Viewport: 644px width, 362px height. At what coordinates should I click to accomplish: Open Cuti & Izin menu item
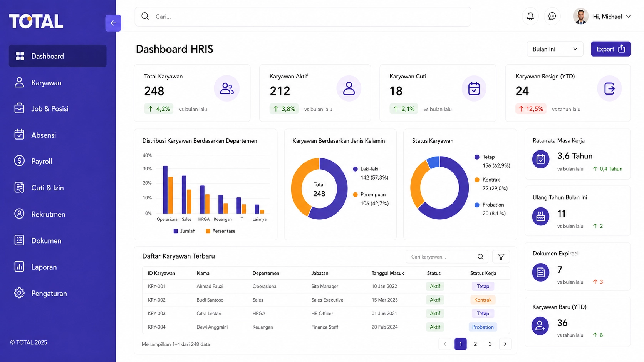[x=58, y=188]
